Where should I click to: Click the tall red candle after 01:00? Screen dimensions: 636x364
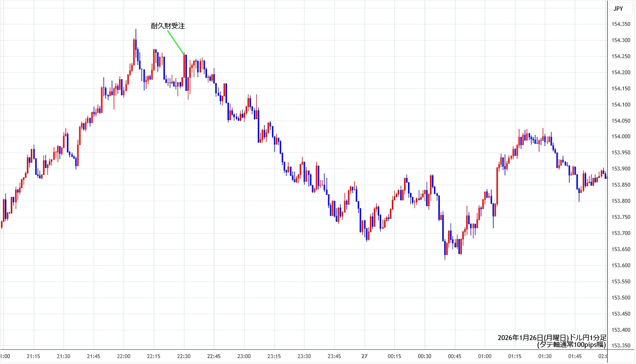[497, 186]
